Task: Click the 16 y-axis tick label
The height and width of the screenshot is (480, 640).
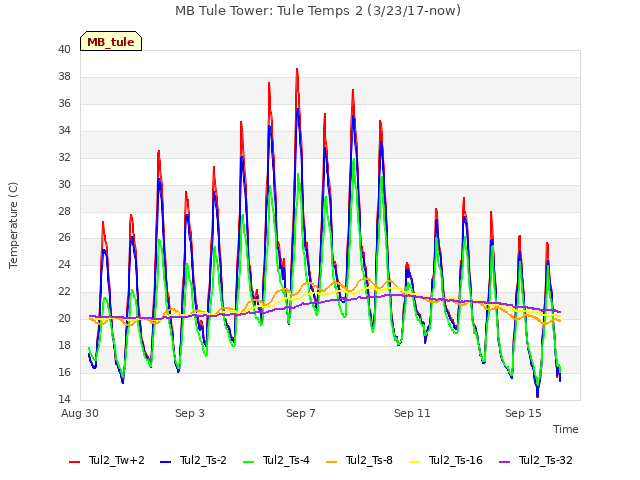Action: (x=64, y=372)
